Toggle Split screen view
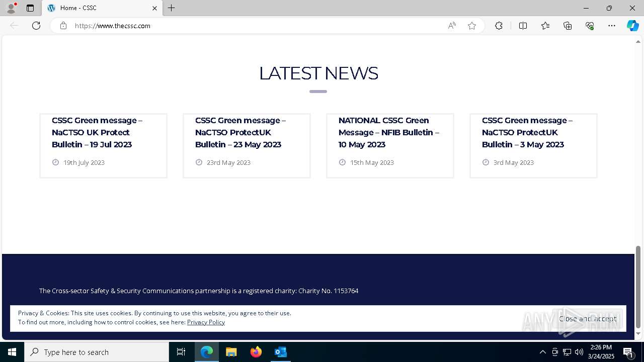Screen dimensions: 644x362 click(x=523, y=26)
